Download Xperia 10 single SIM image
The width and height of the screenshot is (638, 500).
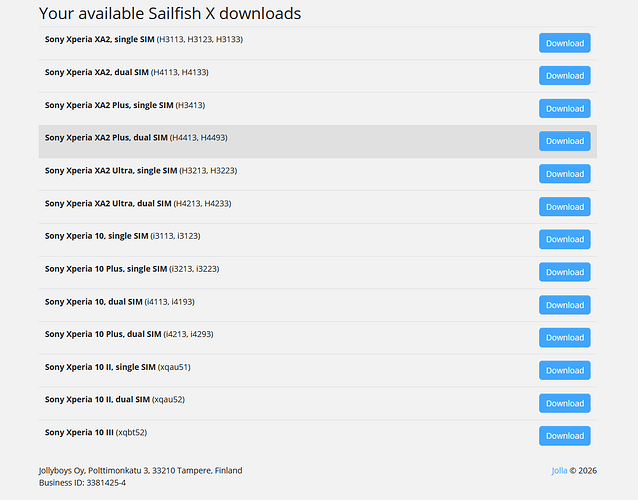[x=564, y=239]
